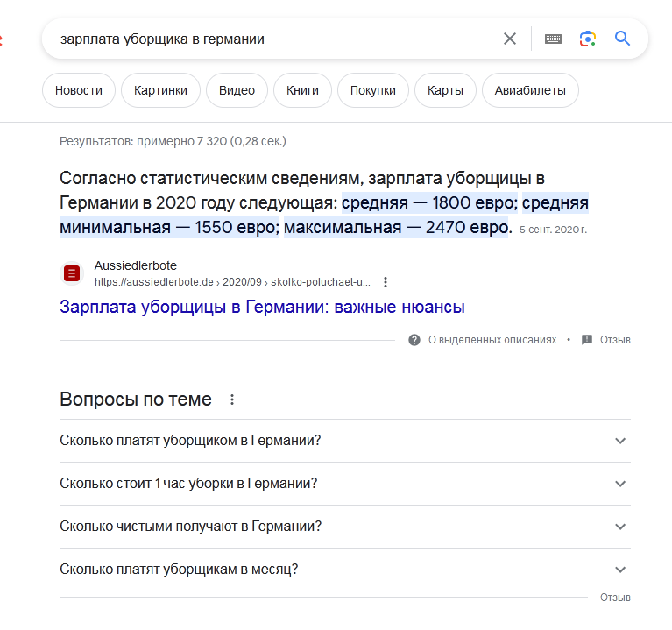Viewport: 672px width, 630px height.
Task: Open three-dot menu next to Aussiedlerbote URL
Action: click(x=386, y=282)
